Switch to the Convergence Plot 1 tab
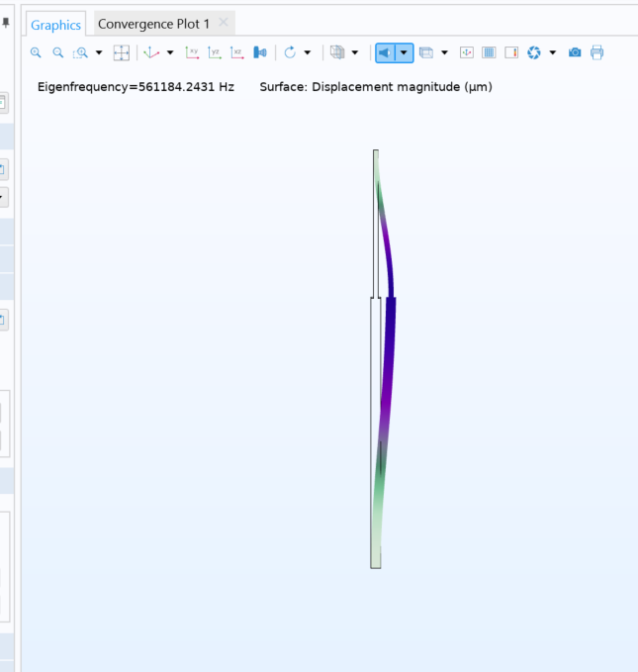638x672 pixels. 153,24
